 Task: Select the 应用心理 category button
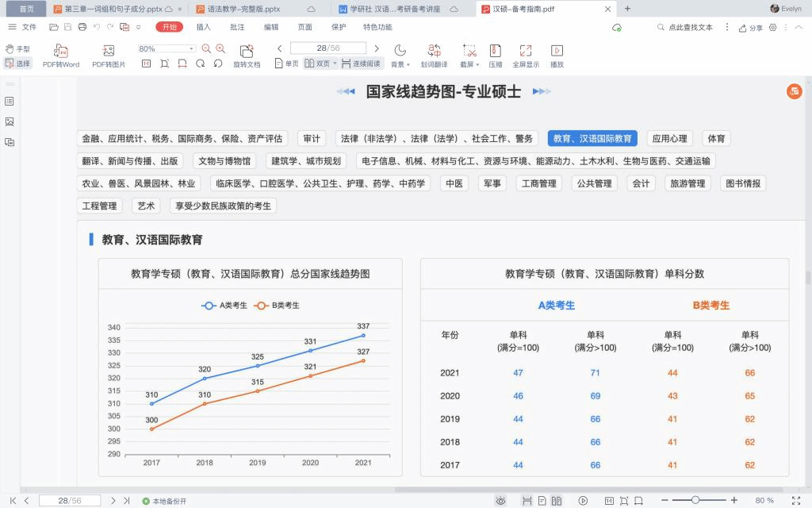coord(669,139)
